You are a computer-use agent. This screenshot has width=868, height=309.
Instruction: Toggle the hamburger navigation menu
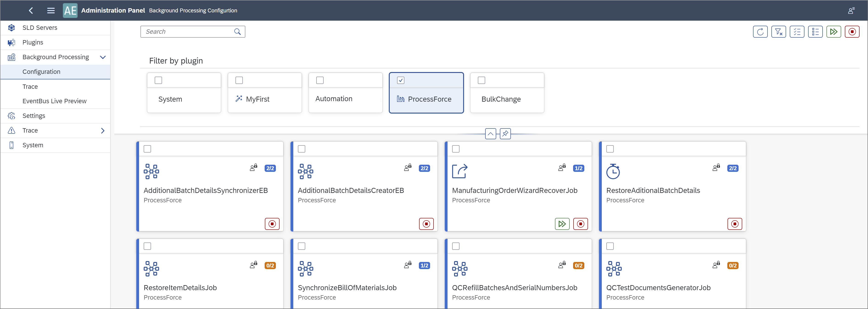51,11
